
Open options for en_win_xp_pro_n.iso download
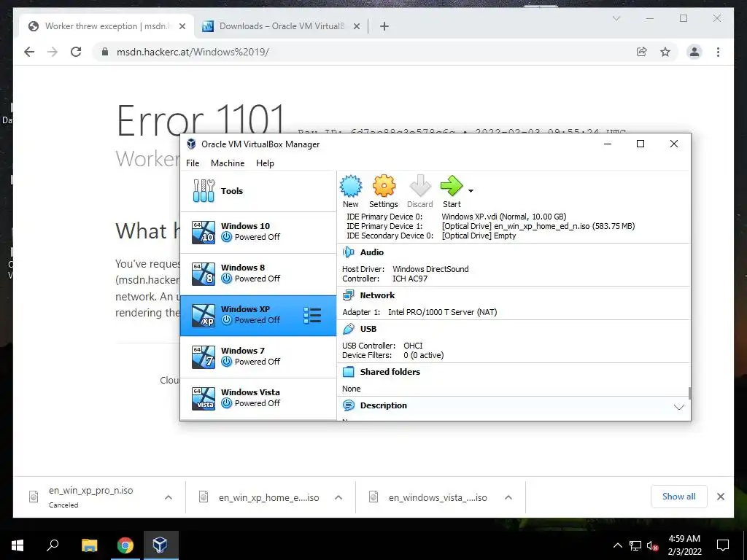(x=169, y=497)
